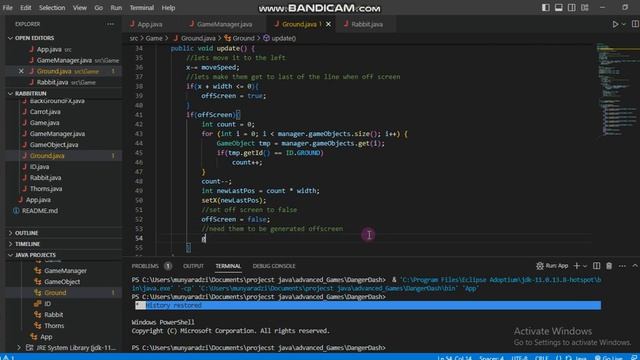Change UTF-8 file encoding in status bar
The image size is (640, 360).
519,358
